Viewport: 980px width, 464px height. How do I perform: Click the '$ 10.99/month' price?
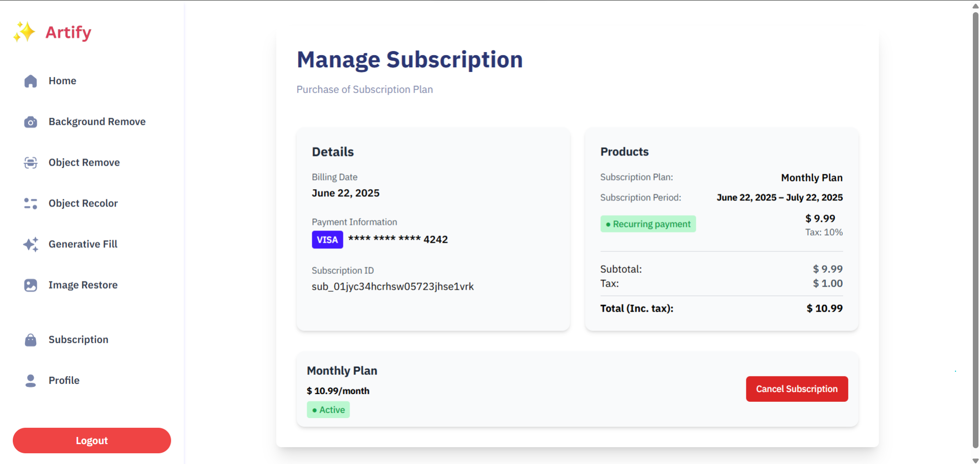[338, 391]
